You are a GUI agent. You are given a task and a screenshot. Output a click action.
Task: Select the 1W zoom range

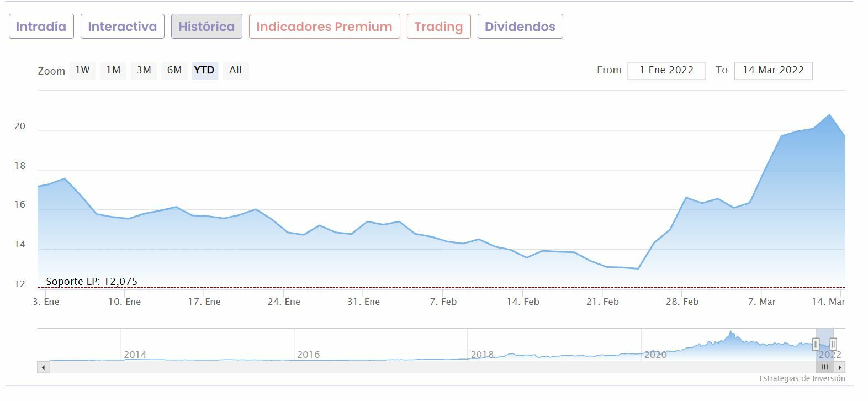coord(83,70)
